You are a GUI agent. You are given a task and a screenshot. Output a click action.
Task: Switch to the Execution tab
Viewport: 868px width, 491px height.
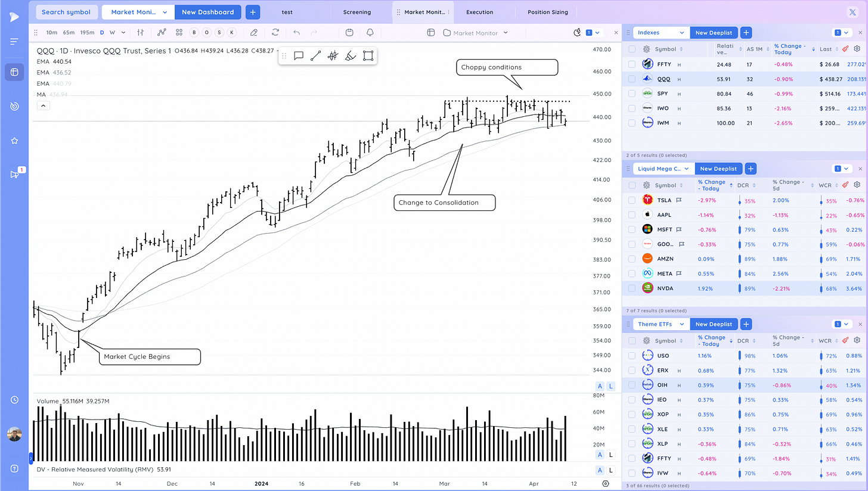479,12
